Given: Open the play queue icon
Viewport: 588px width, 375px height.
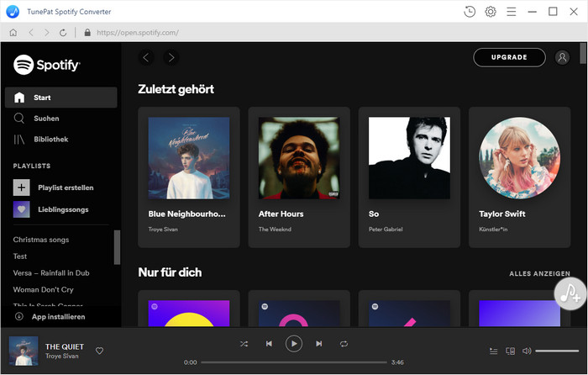Looking at the screenshot, I should [x=494, y=351].
